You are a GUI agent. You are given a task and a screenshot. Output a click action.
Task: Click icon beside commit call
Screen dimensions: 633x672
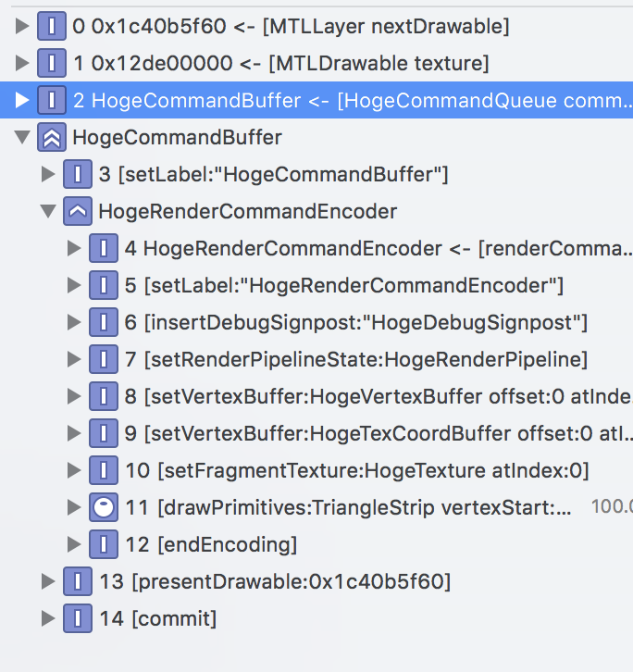click(x=78, y=618)
